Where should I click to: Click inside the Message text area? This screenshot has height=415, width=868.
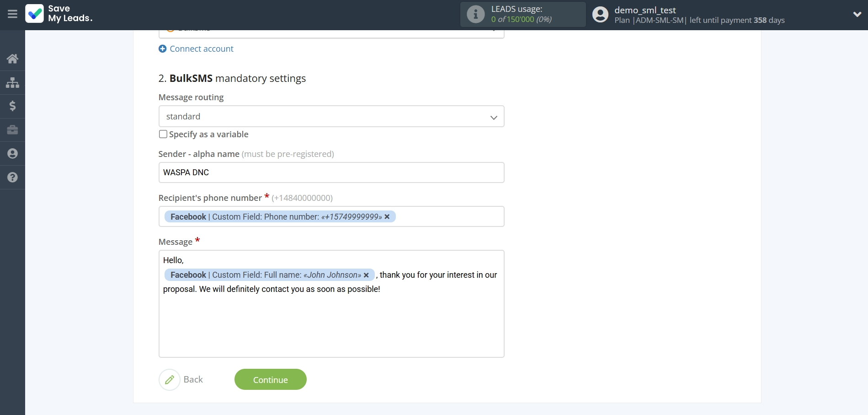point(331,325)
